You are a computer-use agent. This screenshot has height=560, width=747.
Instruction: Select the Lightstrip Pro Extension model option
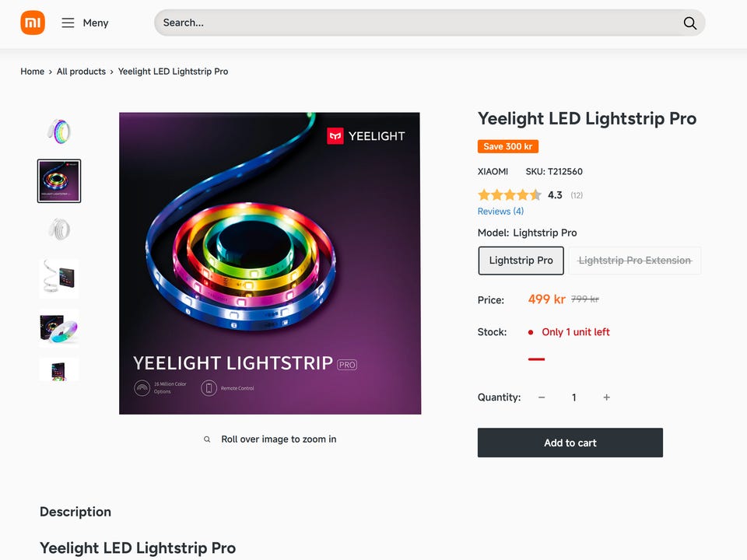click(x=634, y=261)
